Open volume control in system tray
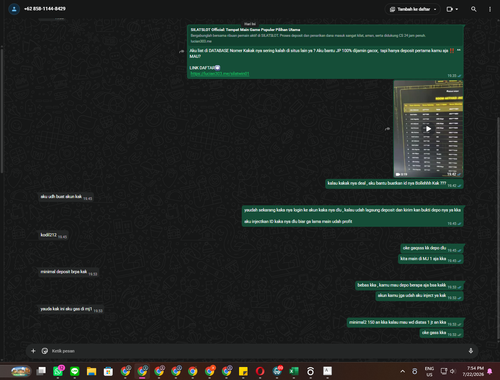 click(452, 371)
